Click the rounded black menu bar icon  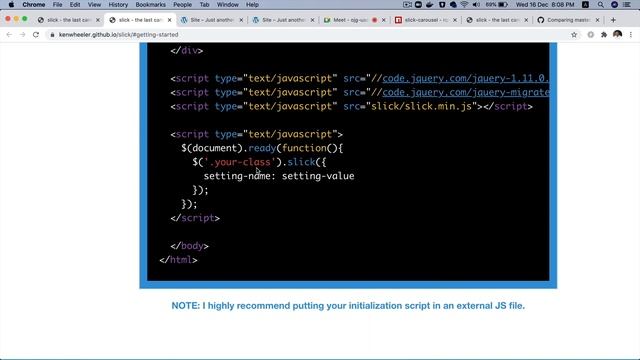(418, 4)
